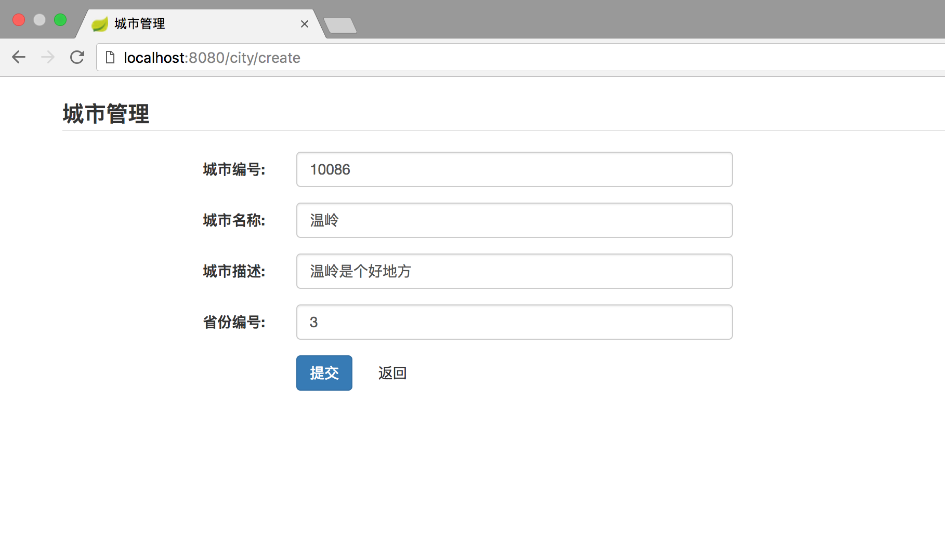Minimize window with the yellow button
Image resolution: width=945 pixels, height=560 pixels.
[40, 20]
